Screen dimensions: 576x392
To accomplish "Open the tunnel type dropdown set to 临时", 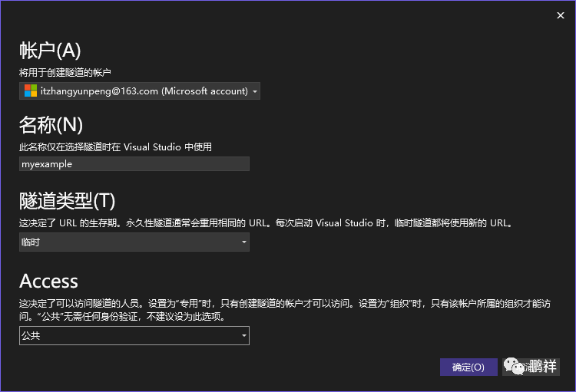I will coord(134,242).
